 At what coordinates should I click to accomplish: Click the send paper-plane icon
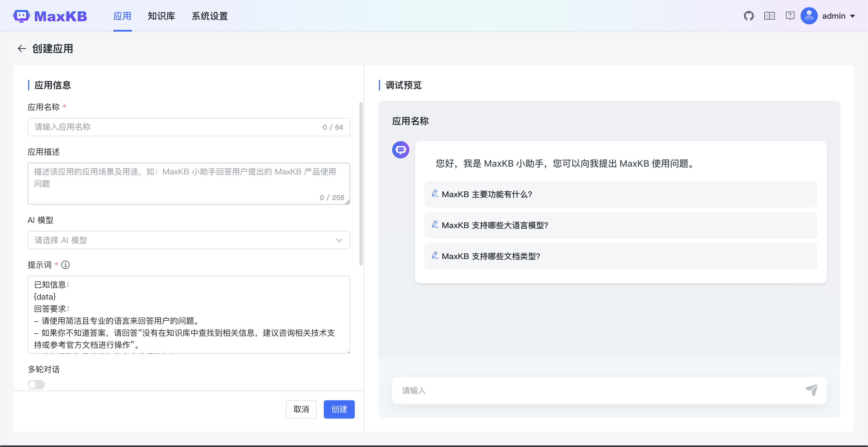[811, 390]
